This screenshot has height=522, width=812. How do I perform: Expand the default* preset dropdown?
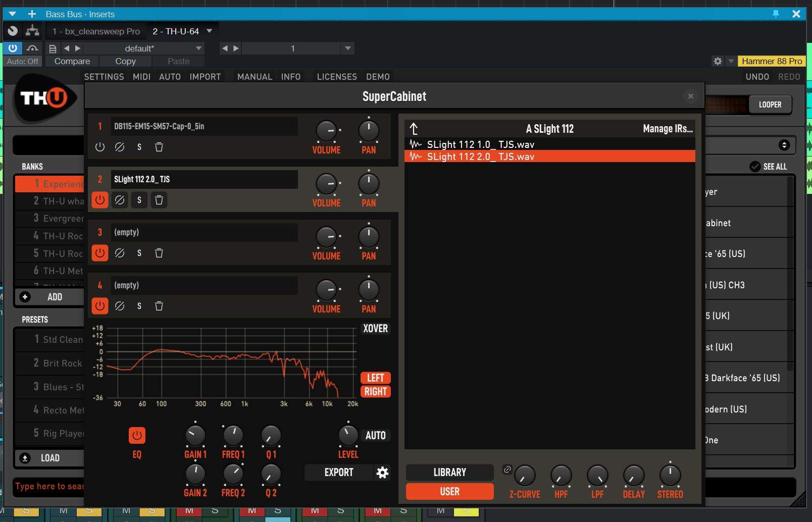coord(199,48)
